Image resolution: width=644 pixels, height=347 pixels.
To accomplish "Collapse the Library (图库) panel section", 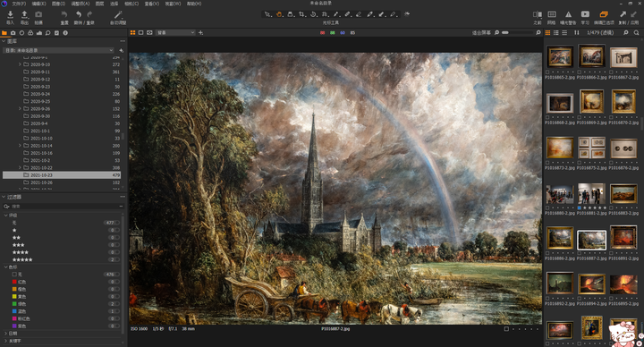I will tap(4, 41).
